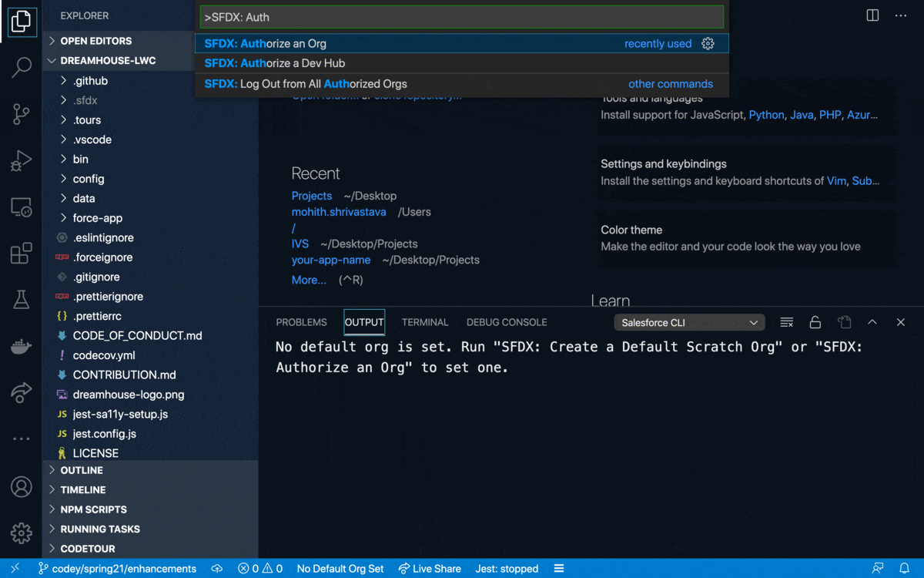Click the remote window indicator in status bar
Screen dimensions: 924x578
click(x=15, y=569)
